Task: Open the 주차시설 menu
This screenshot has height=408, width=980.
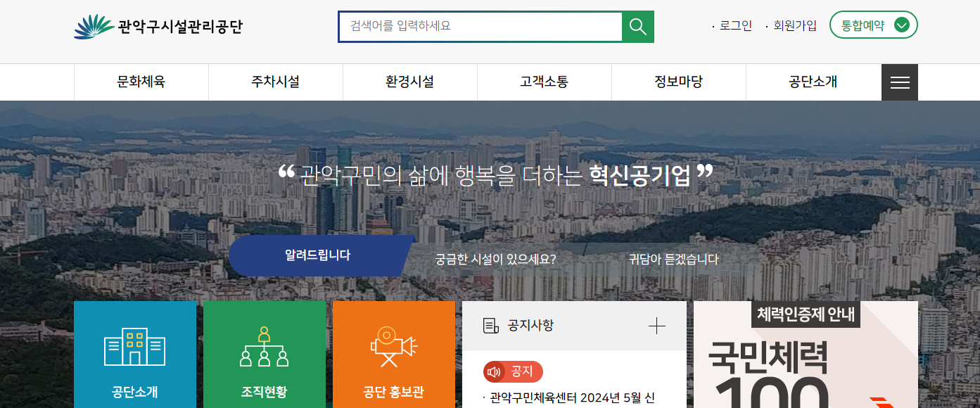Action: (276, 82)
